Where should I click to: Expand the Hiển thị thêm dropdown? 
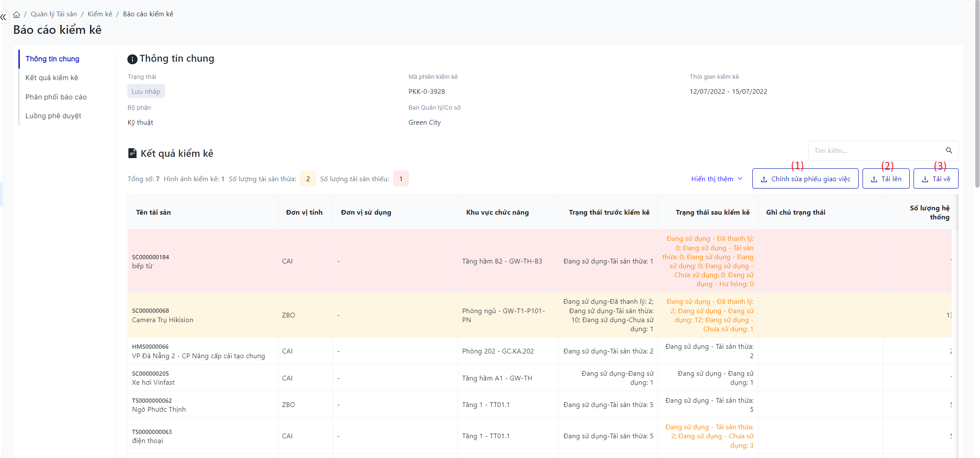click(716, 179)
